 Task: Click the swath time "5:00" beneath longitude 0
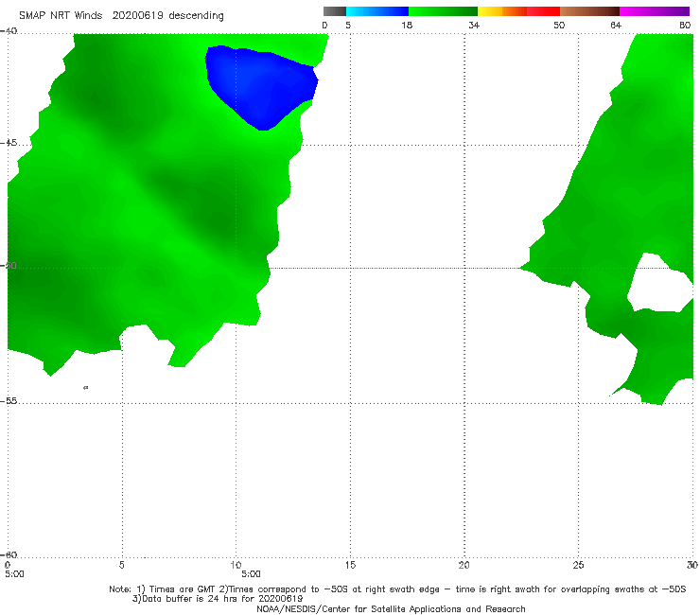click(x=14, y=574)
